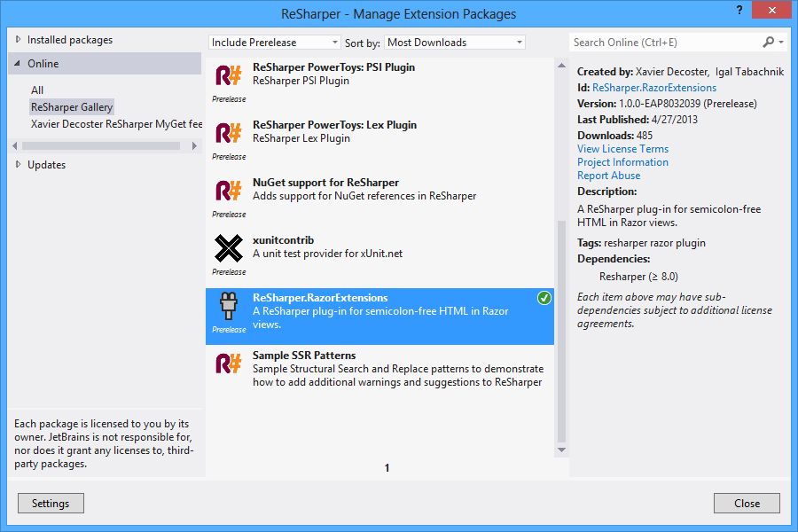
Task: Click sources tree scroll right arrow
Action: click(x=194, y=145)
